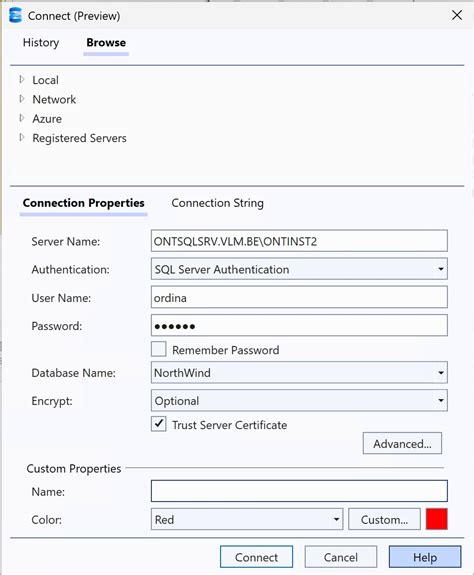Expand the Azure tree node
The width and height of the screenshot is (474, 575).
(22, 118)
